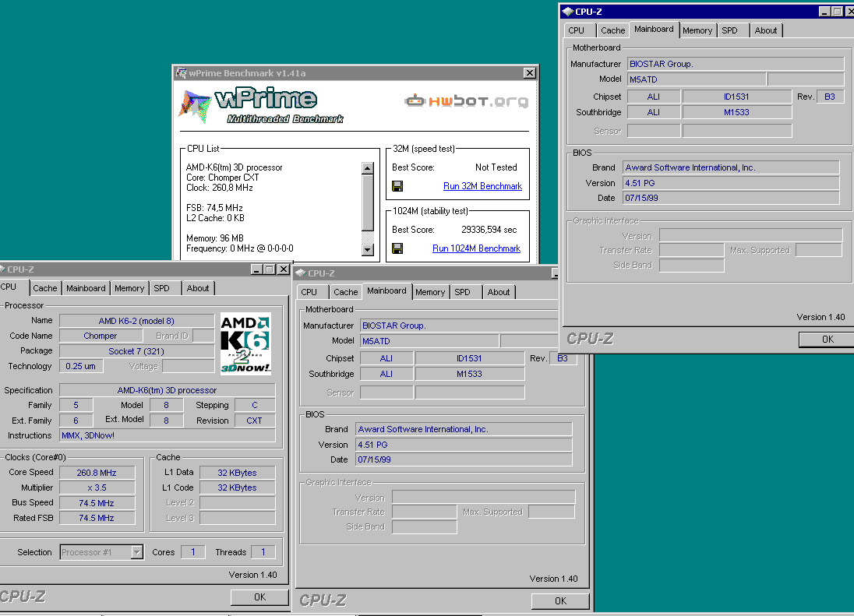
Task: Click the Package Socket 7 (321) field
Action: coord(136,351)
